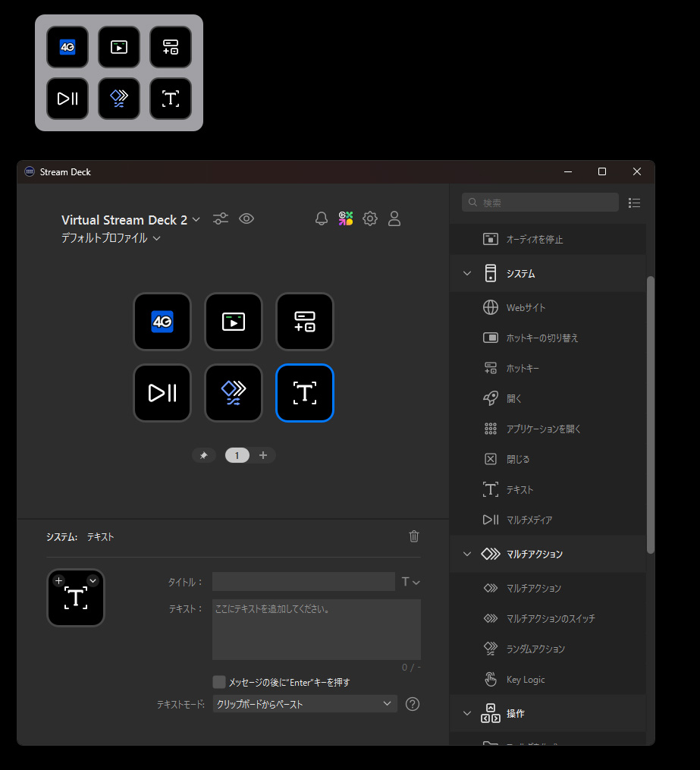This screenshot has width=700, height=770.
Task: Click the device configuration sliders icon
Action: [221, 219]
